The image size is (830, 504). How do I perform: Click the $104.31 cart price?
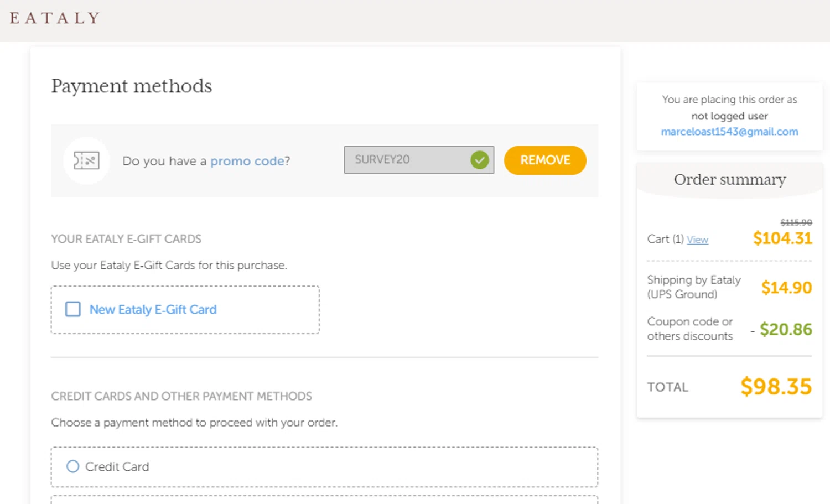(x=782, y=238)
